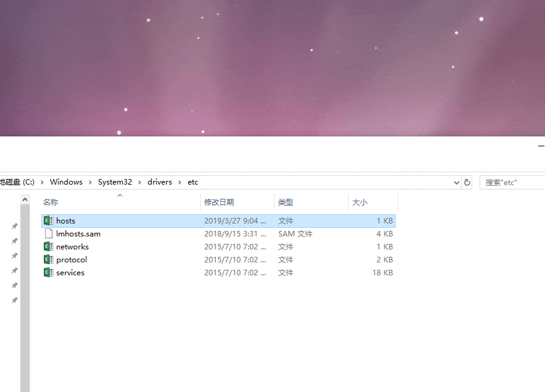The image size is (545, 392).
Task: Refresh the folder with the refresh icon
Action: pos(467,182)
